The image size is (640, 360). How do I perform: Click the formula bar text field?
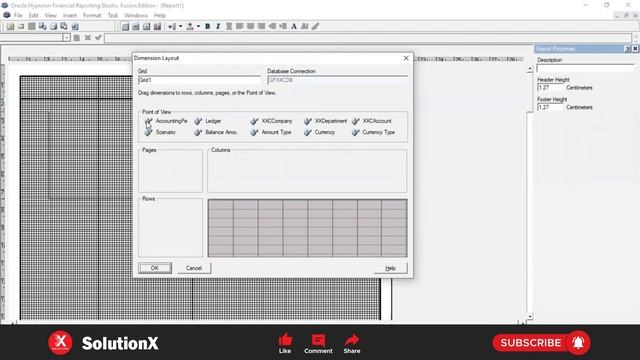click(x=368, y=38)
